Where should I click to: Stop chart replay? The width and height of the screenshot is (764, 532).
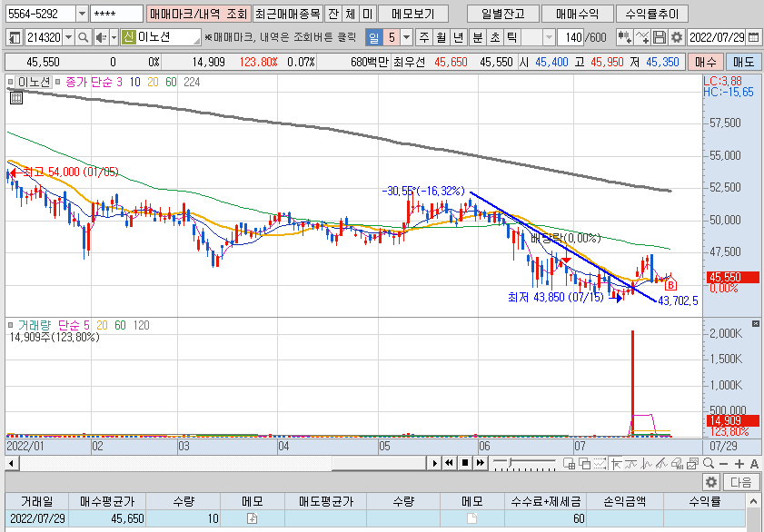465,463
